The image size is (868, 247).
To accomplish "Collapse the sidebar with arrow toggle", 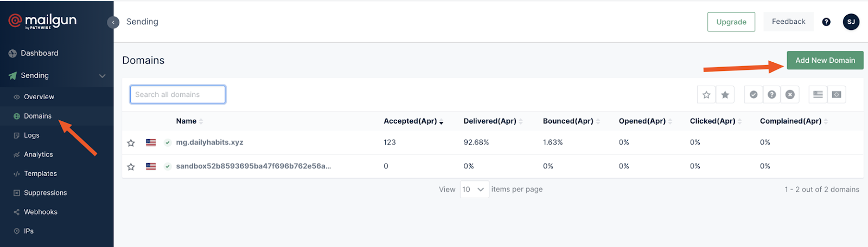I will coord(113,22).
